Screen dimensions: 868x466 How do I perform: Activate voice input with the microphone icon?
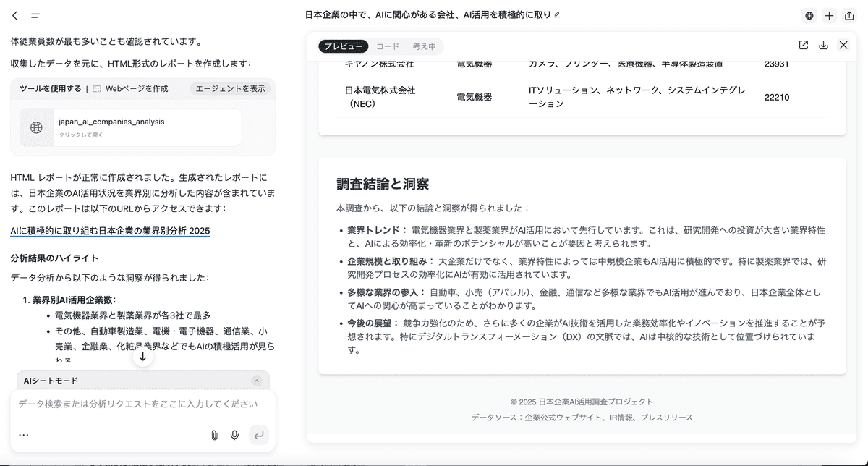[234, 435]
